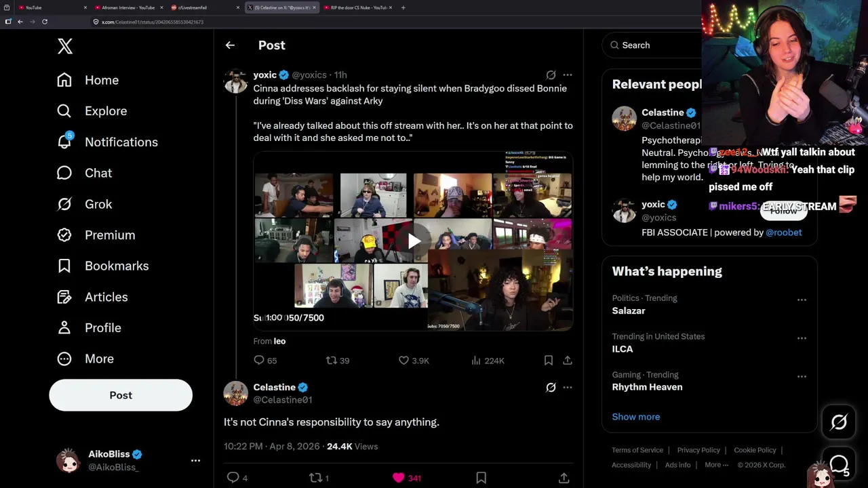
Task: Open Privacy Policy link
Action: tap(698, 450)
